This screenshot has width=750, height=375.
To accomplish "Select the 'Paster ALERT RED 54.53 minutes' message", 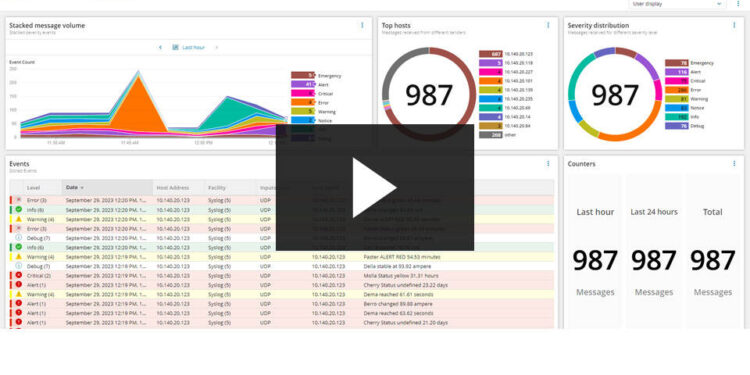I will pyautogui.click(x=402, y=257).
